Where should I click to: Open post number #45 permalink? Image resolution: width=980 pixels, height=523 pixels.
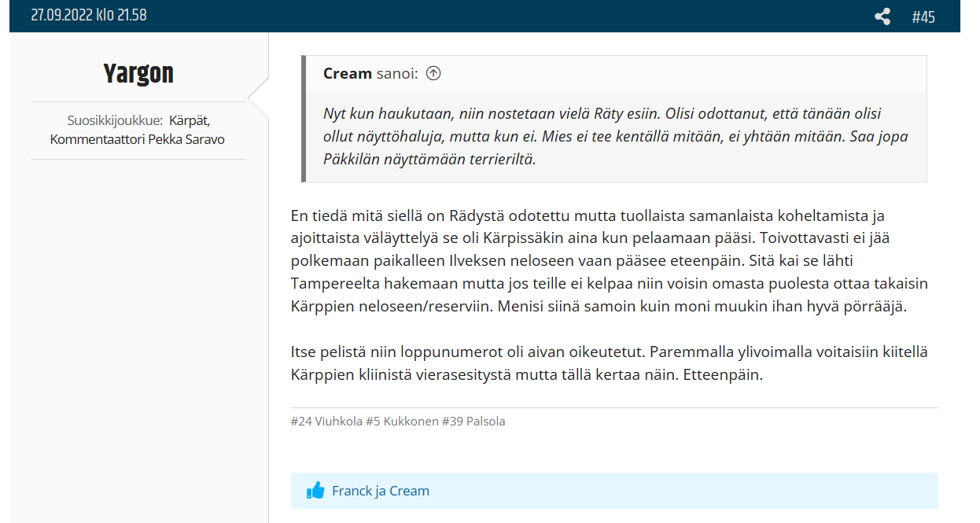pyautogui.click(x=923, y=17)
